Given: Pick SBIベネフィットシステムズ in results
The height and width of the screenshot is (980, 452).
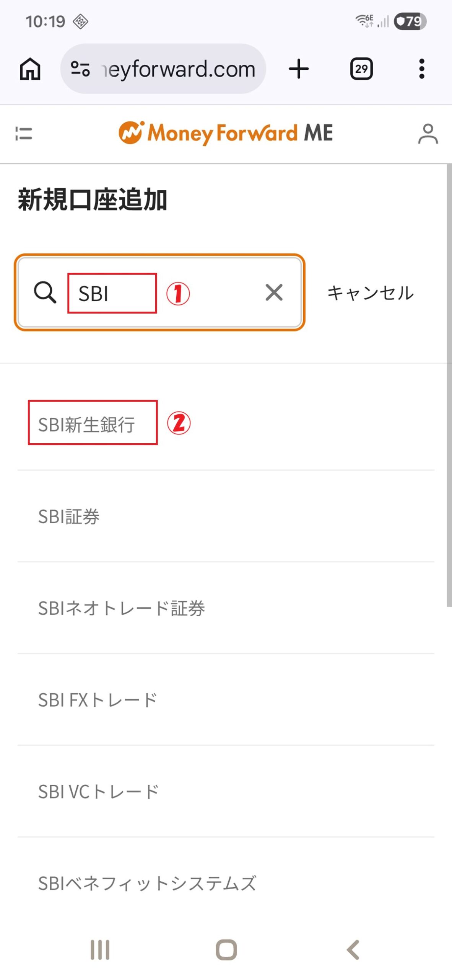Looking at the screenshot, I should pyautogui.click(x=147, y=884).
